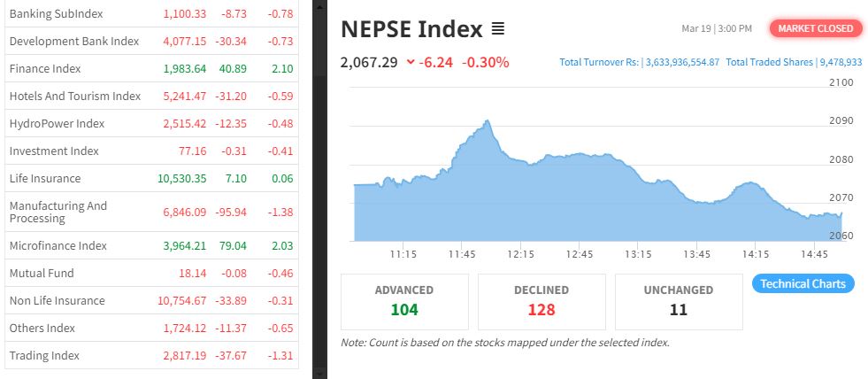Image resolution: width=868 pixels, height=379 pixels.
Task: Select the Microfinance Index row
Action: 58,245
